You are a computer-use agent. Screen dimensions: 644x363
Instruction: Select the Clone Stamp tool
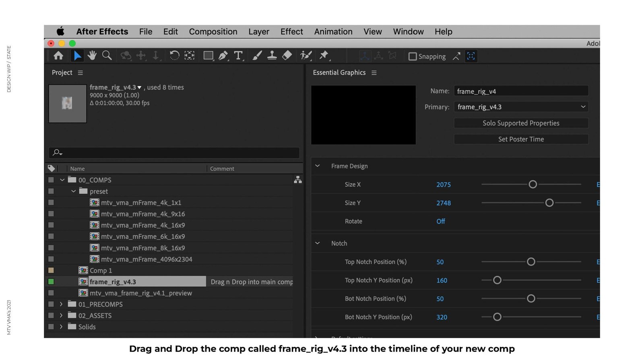coord(272,56)
